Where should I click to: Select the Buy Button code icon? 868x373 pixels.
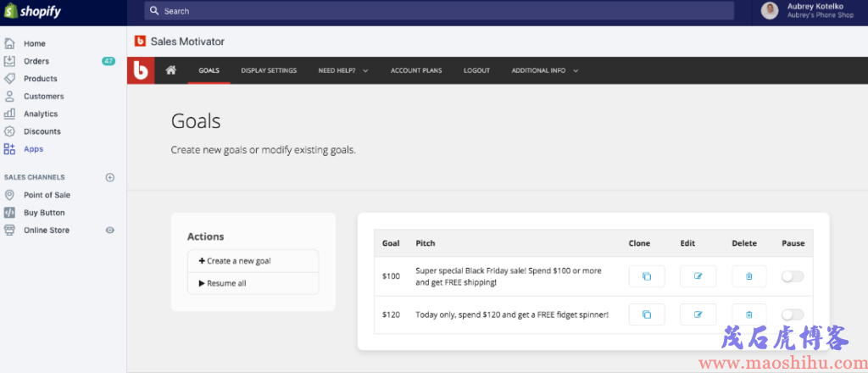coord(9,213)
